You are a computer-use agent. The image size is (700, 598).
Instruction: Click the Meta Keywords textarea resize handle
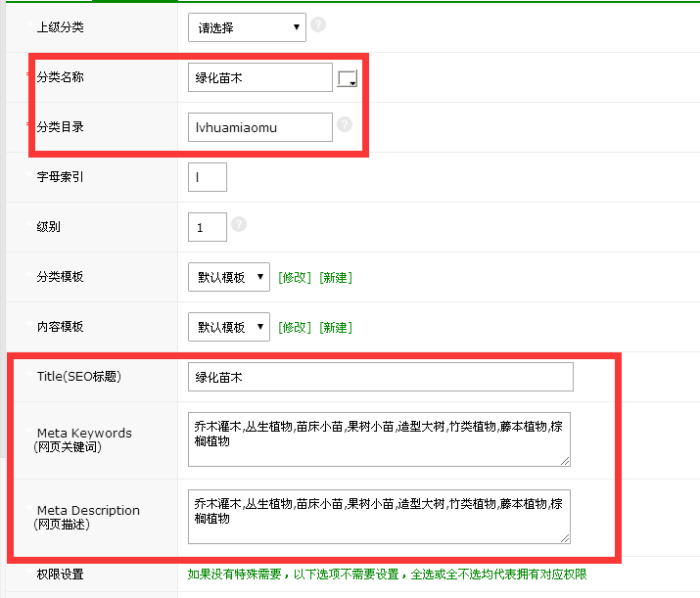tap(565, 460)
